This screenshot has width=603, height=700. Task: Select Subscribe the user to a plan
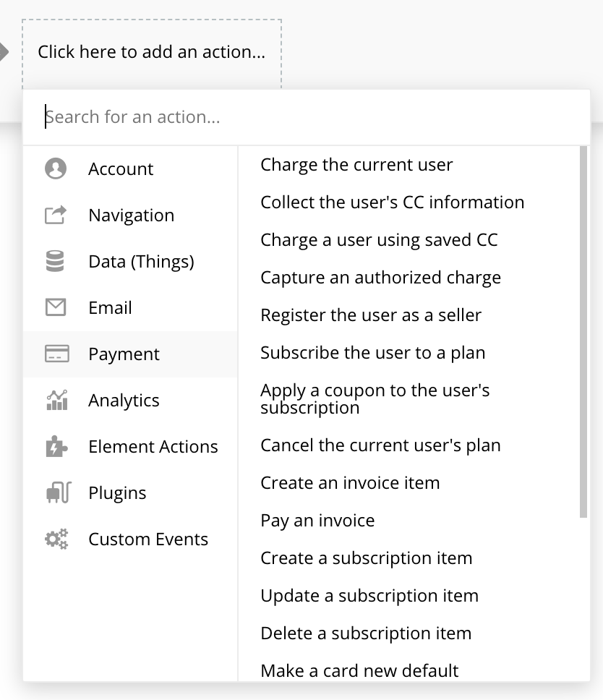372,353
